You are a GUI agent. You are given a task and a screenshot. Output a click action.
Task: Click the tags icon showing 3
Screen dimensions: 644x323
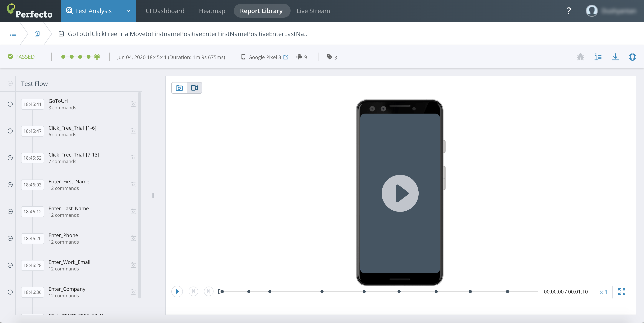[329, 57]
